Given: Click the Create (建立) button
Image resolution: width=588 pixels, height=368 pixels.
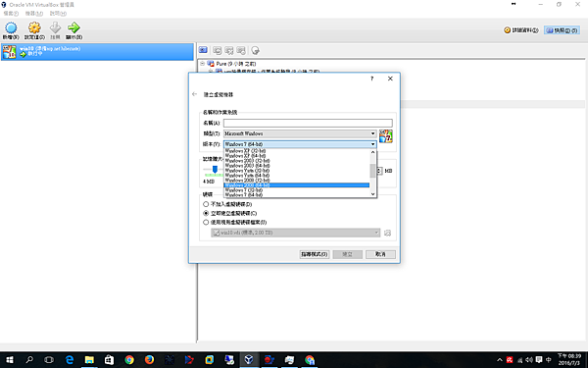Looking at the screenshot, I should [347, 254].
